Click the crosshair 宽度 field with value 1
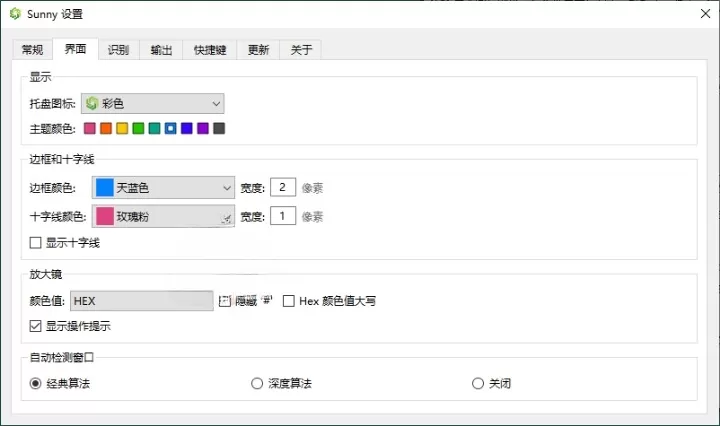720x426 pixels. click(283, 216)
